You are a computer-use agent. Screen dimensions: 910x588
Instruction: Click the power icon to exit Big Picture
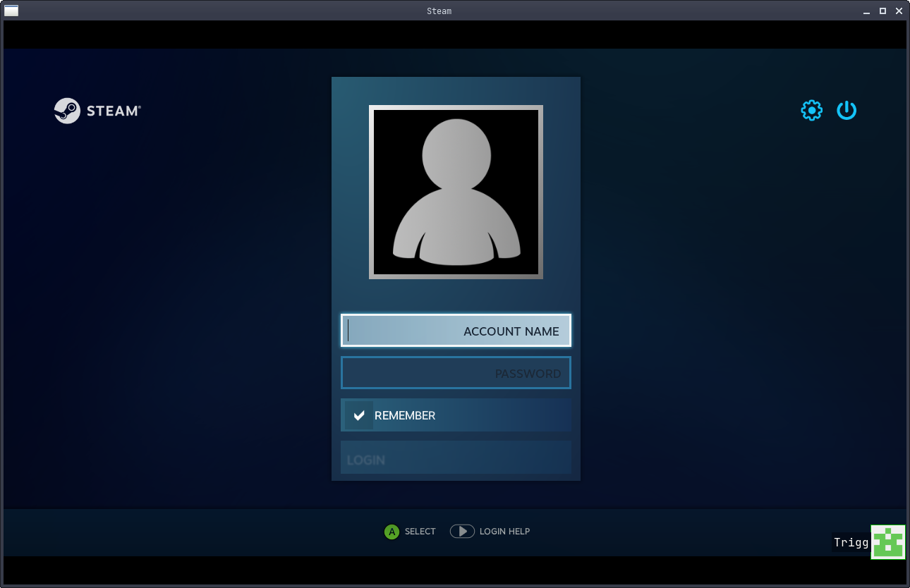tap(847, 110)
